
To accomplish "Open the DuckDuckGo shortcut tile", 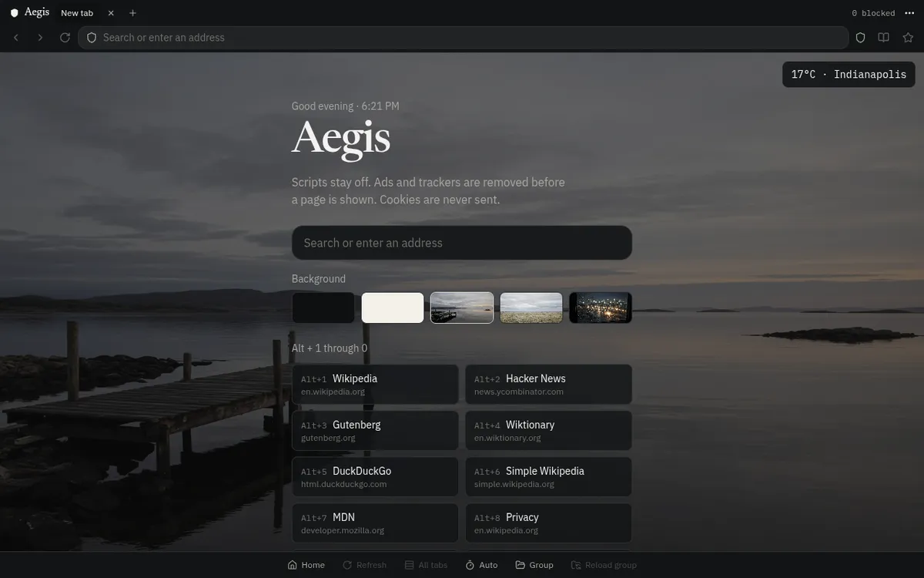I will (375, 476).
